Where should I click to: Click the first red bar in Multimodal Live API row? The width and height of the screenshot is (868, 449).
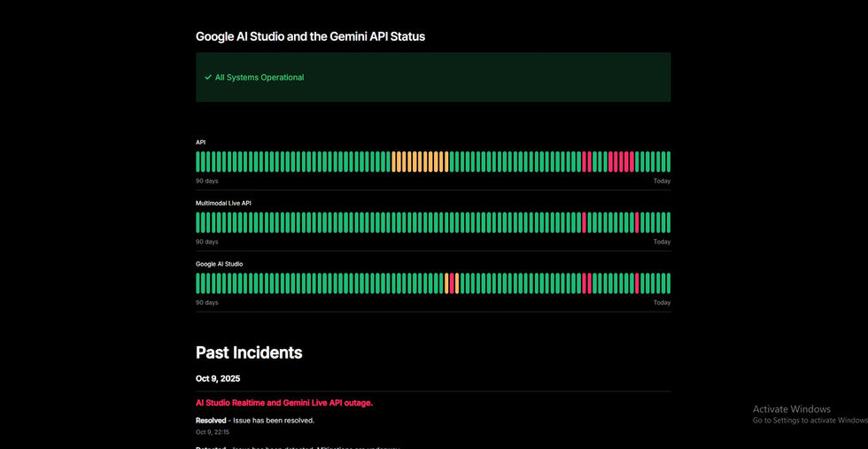click(584, 222)
